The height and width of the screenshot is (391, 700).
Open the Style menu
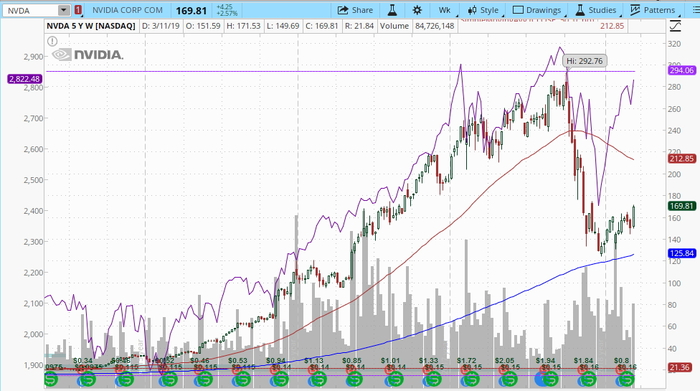pos(483,10)
